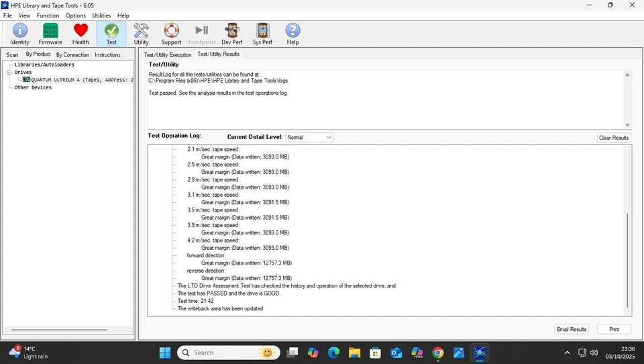
Task: Switch to Test/Utility Execution tab
Action: pos(168,54)
